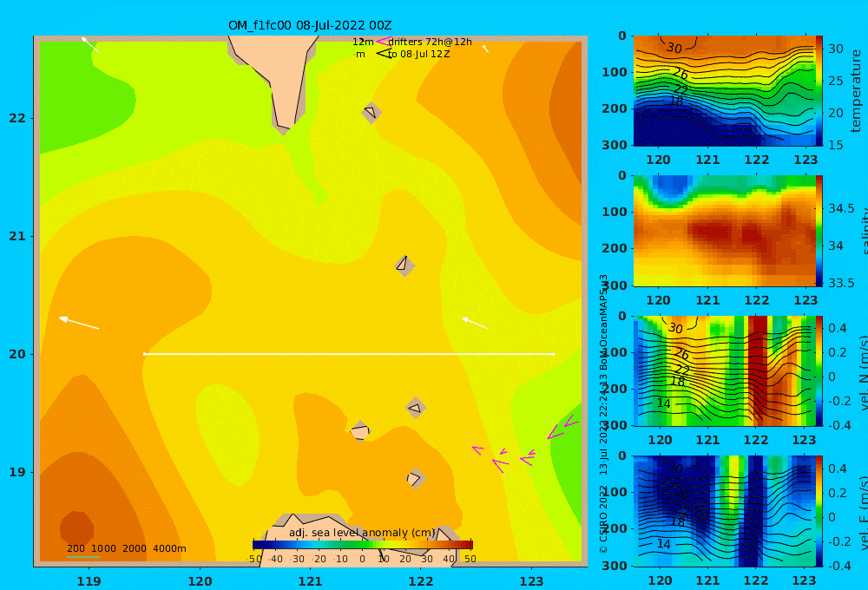Click the small white arrow near 122.6E at the map top

[485, 49]
